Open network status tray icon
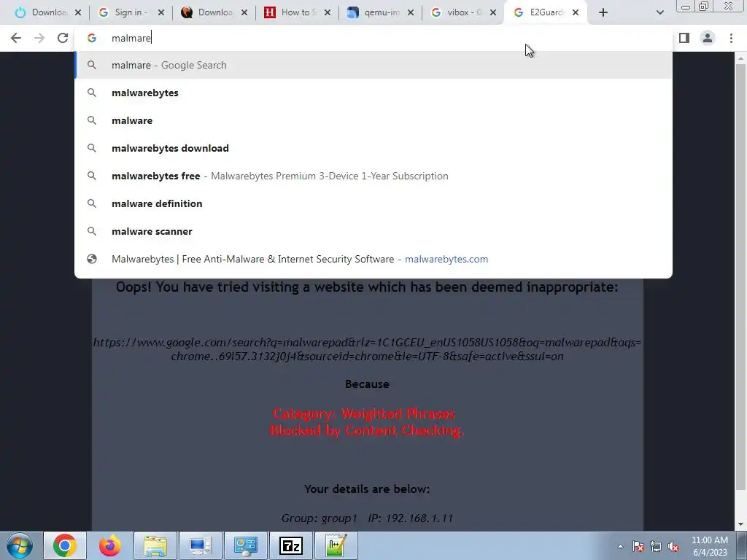This screenshot has width=747, height=560. (x=656, y=546)
